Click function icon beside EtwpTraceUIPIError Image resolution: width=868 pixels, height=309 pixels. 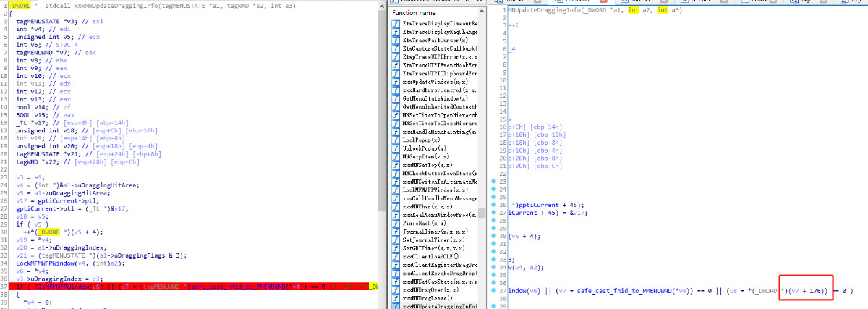coord(396,56)
